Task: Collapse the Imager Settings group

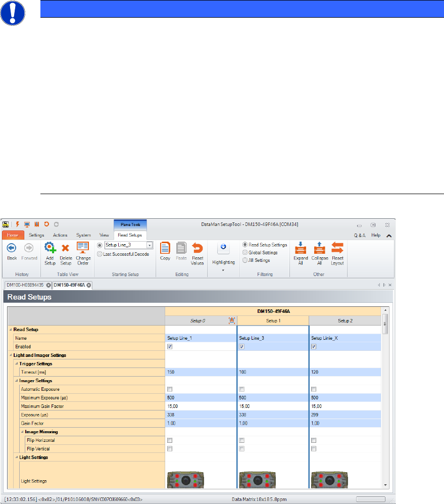Action: (x=16, y=381)
